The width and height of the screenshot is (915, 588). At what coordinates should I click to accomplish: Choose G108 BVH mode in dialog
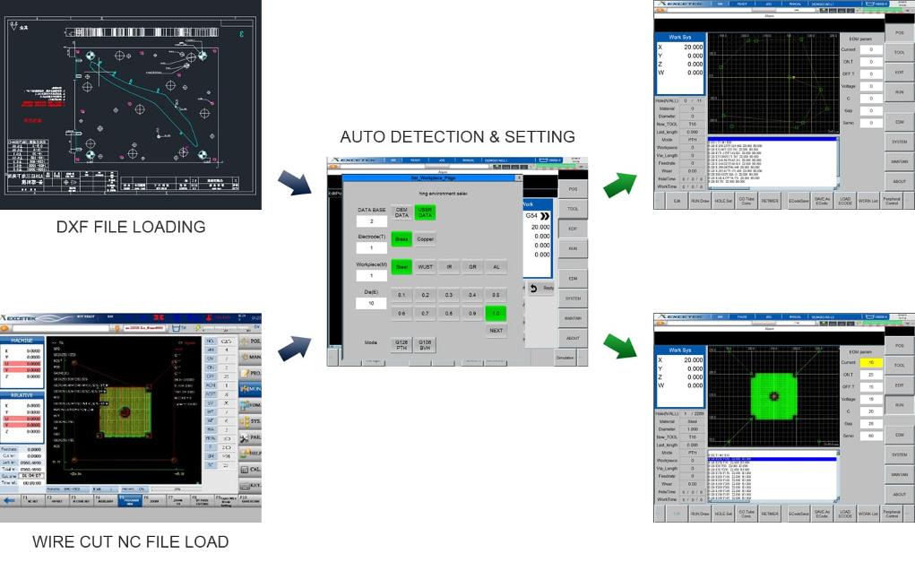pyautogui.click(x=425, y=344)
